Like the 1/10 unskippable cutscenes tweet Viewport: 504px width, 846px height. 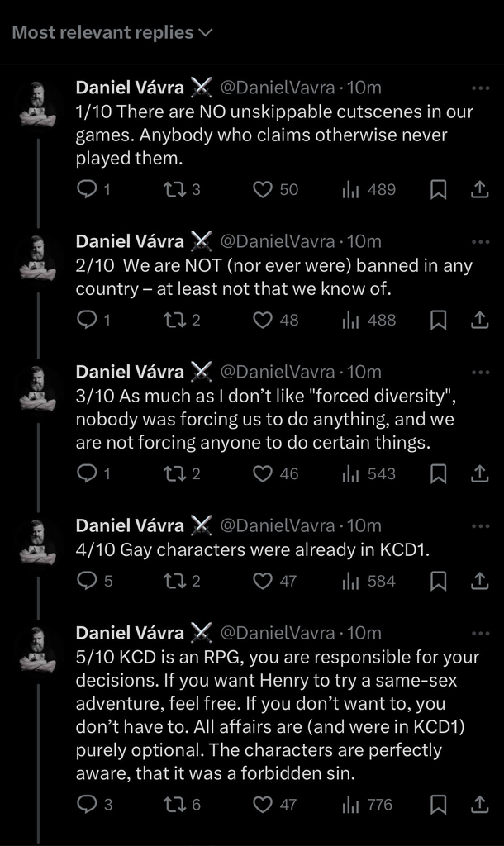point(263,190)
